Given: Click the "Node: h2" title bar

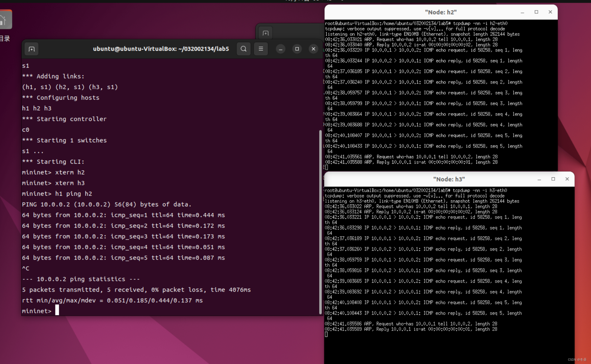Looking at the screenshot, I should pos(441,12).
